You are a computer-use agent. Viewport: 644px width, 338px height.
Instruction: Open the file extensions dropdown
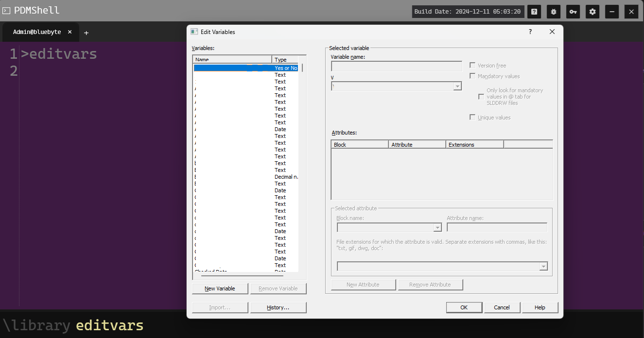(x=543, y=266)
